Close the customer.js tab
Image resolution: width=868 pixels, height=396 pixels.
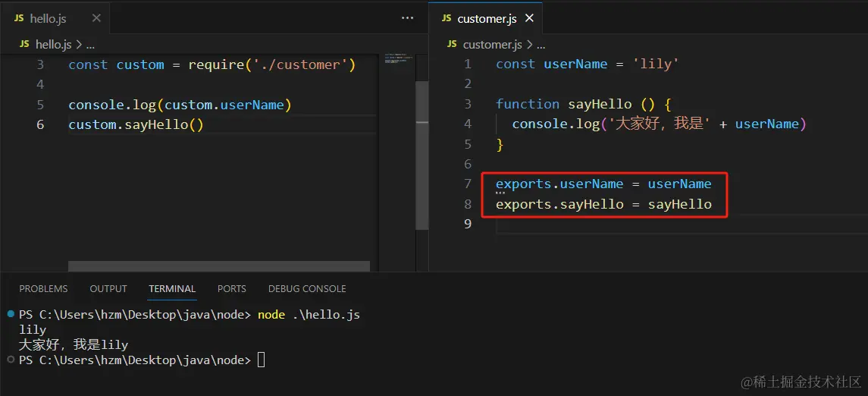point(529,18)
